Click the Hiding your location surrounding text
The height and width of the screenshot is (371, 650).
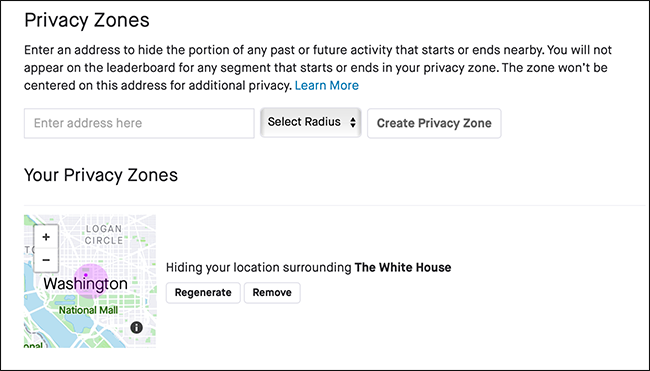click(259, 267)
